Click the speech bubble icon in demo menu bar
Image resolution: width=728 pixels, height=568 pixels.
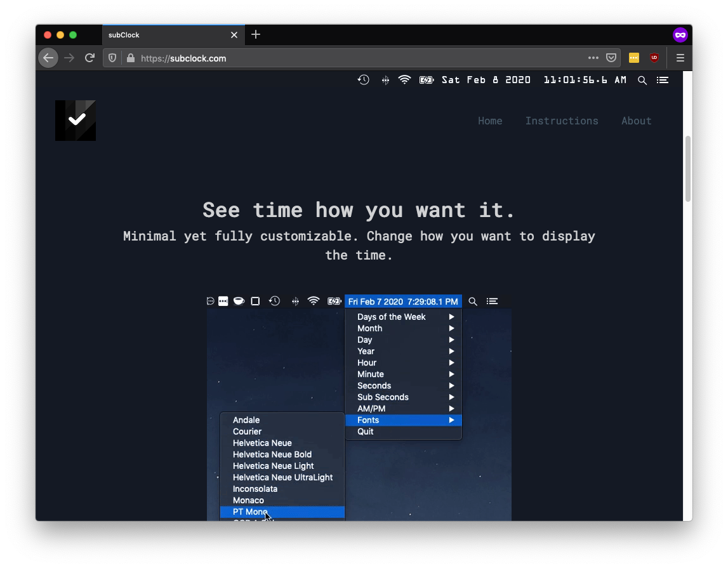[210, 301]
